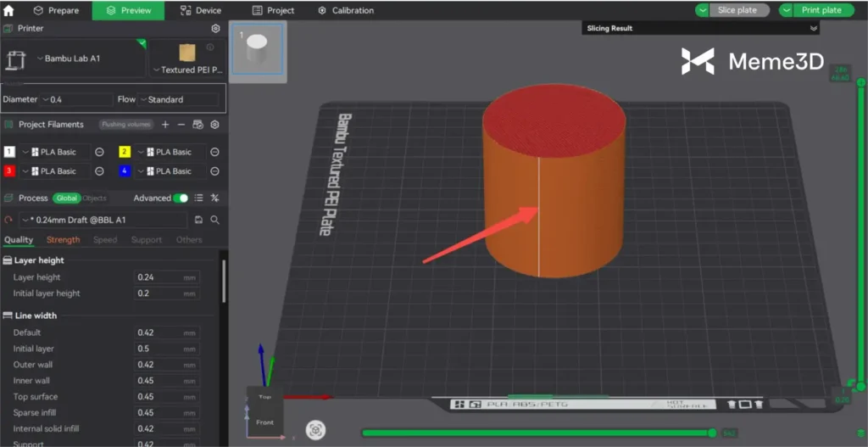Add a filament with the plus icon
Screen dimensions: 868x447
(165, 125)
